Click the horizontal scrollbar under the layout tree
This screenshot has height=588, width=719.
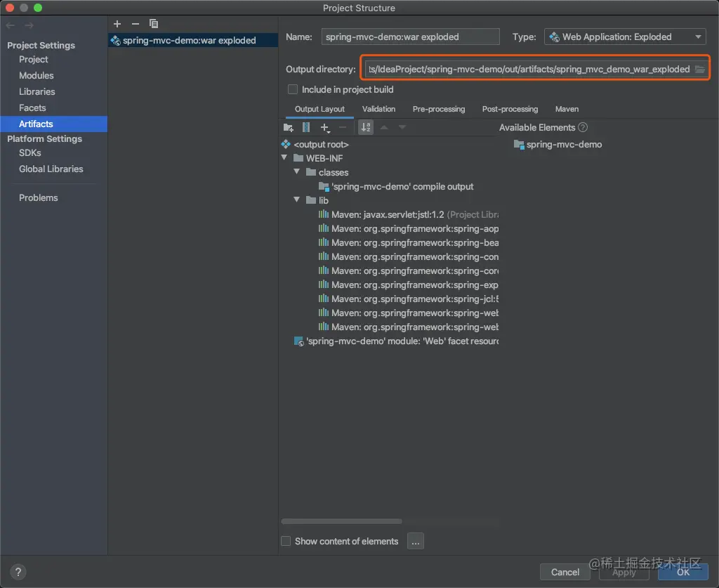coord(342,521)
